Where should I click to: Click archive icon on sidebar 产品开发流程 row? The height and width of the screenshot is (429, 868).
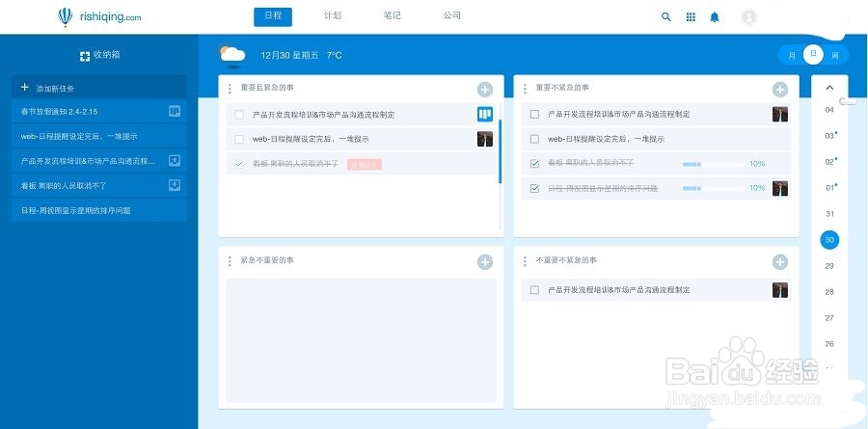(175, 161)
